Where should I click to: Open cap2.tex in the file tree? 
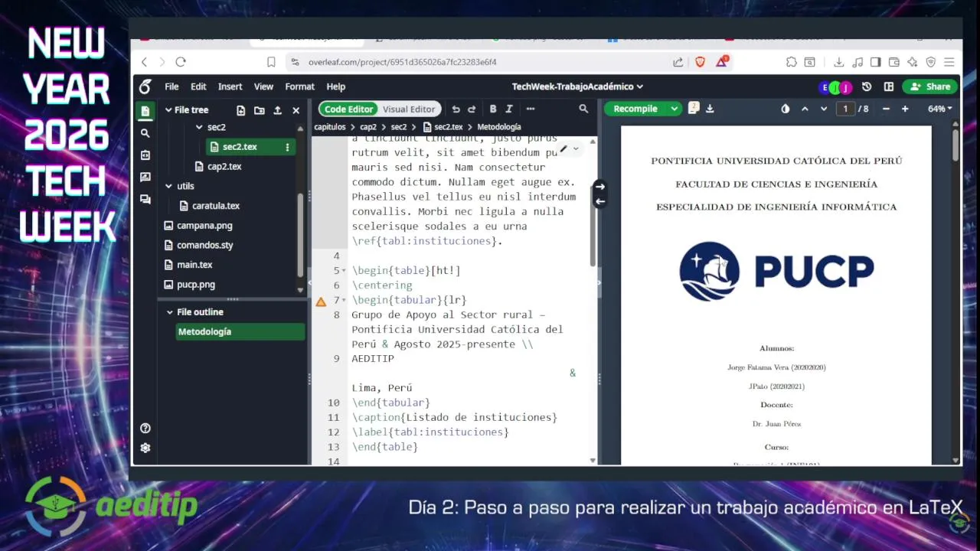(x=224, y=166)
